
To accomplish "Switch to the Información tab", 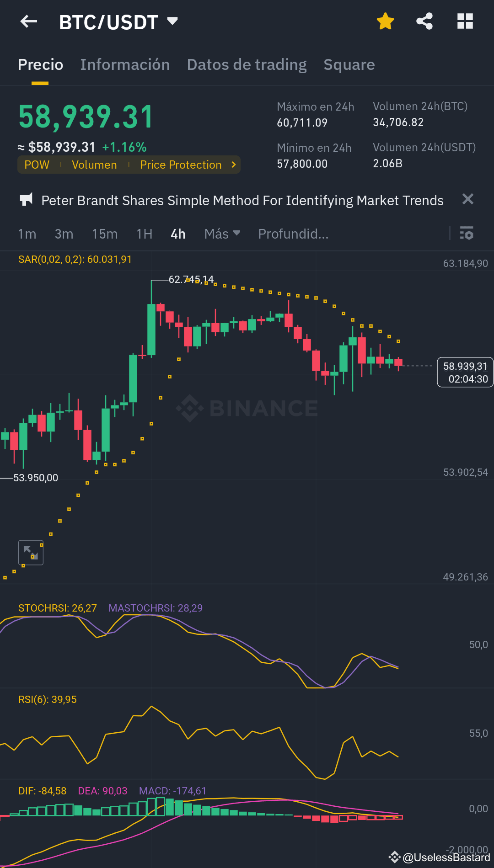I will click(125, 64).
